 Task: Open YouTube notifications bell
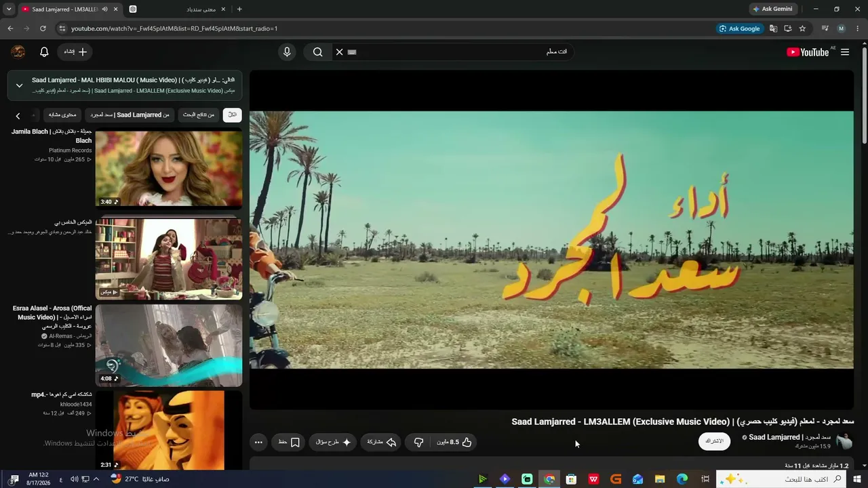[x=44, y=52]
